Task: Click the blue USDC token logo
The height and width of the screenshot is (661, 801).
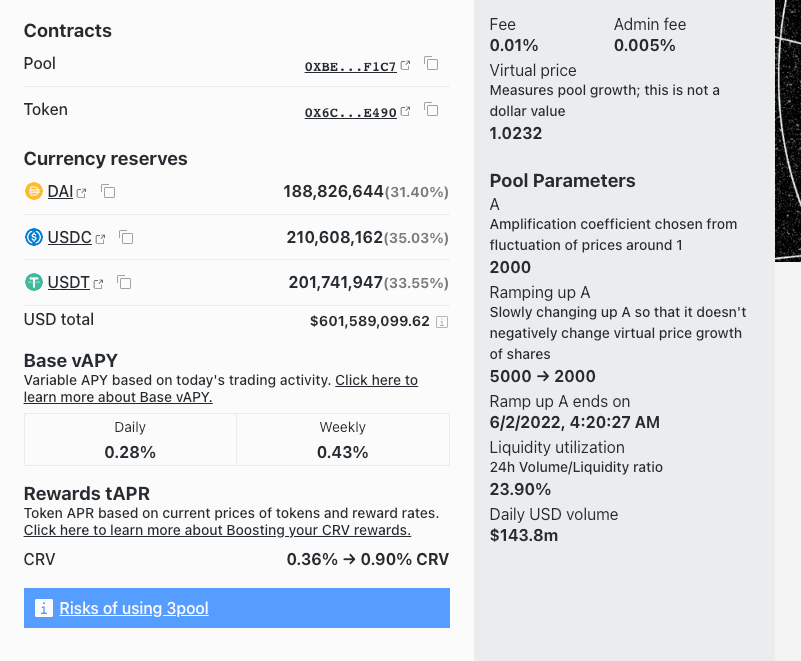Action: click(34, 237)
